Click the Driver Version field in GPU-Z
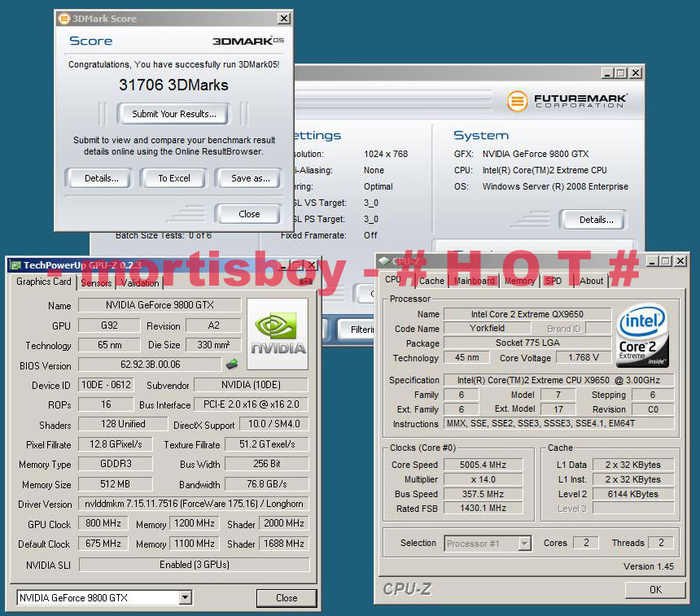The width and height of the screenshot is (700, 616). (194, 504)
